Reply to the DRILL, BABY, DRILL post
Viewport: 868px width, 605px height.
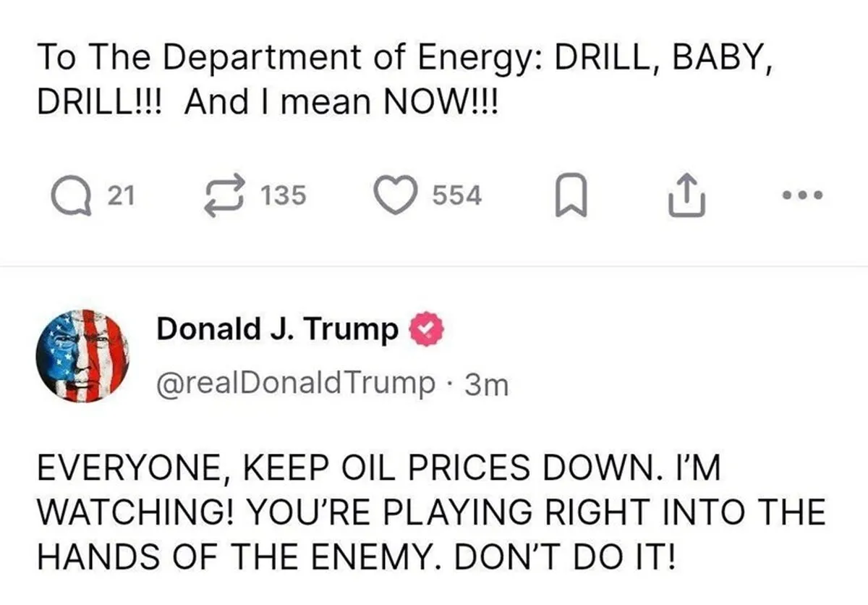pyautogui.click(x=72, y=196)
